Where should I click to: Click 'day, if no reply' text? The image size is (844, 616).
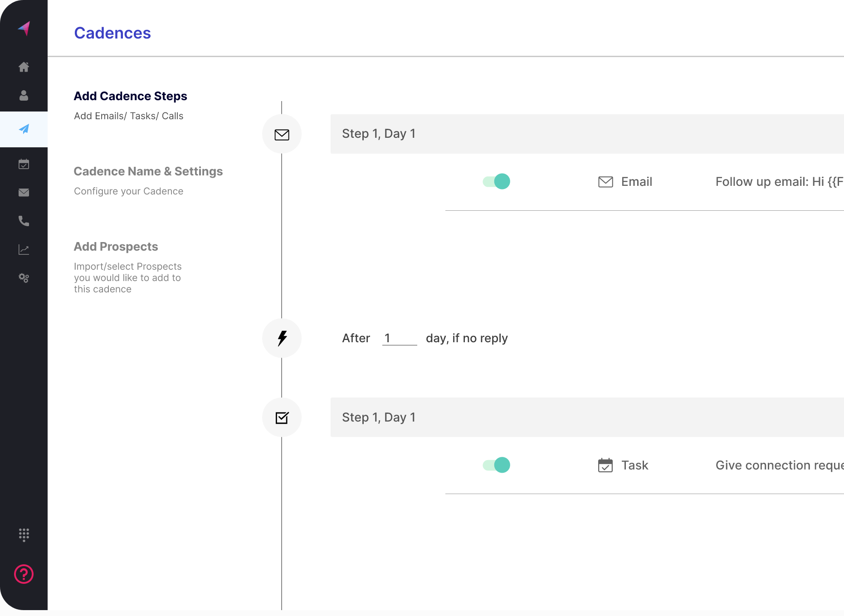[467, 338]
